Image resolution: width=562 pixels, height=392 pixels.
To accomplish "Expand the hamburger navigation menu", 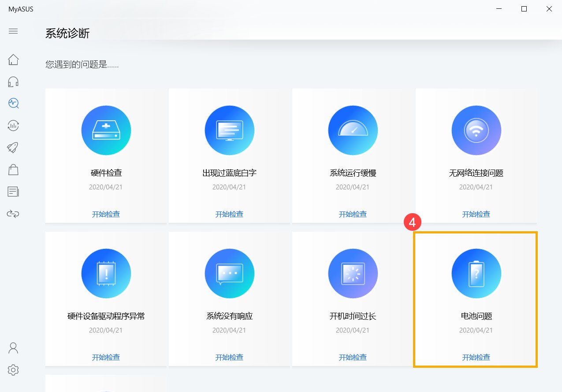I will pos(13,31).
